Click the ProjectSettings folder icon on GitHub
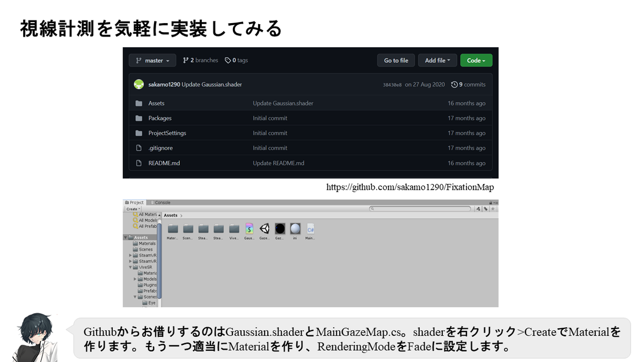The height and width of the screenshot is (362, 644). pyautogui.click(x=139, y=133)
